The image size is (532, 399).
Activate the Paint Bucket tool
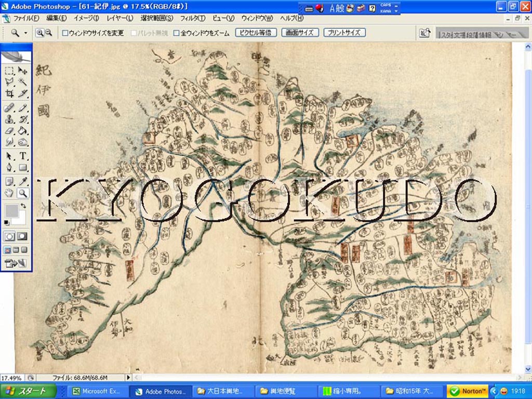pos(23,130)
